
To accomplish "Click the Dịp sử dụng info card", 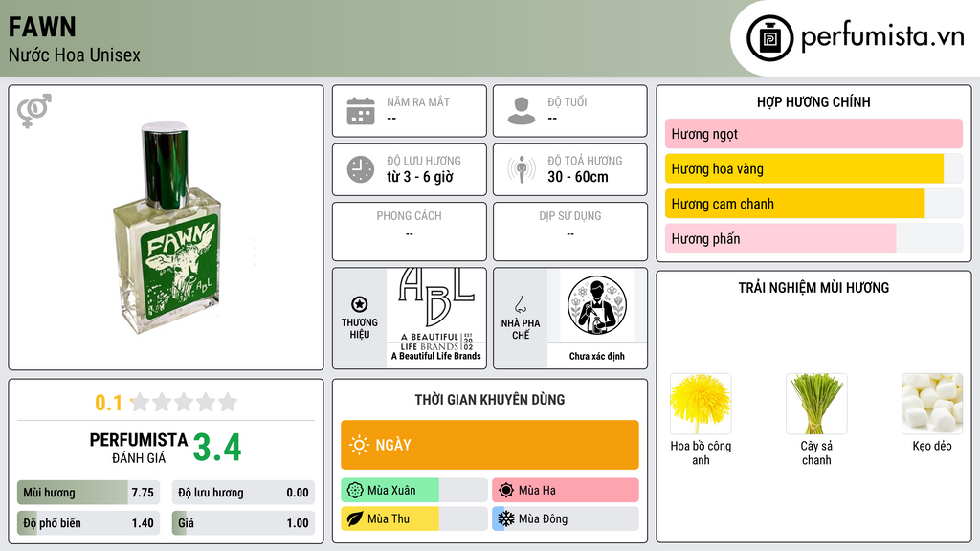I will pos(570,231).
